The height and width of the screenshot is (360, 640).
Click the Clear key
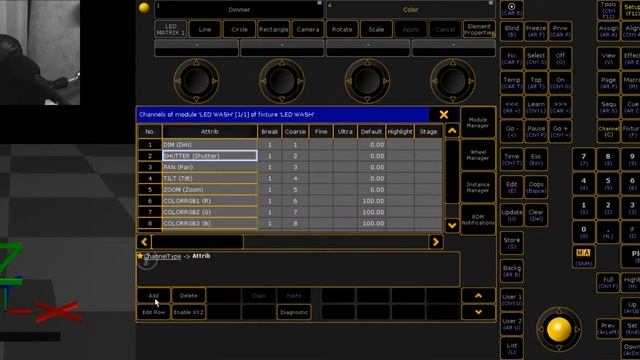point(536,215)
